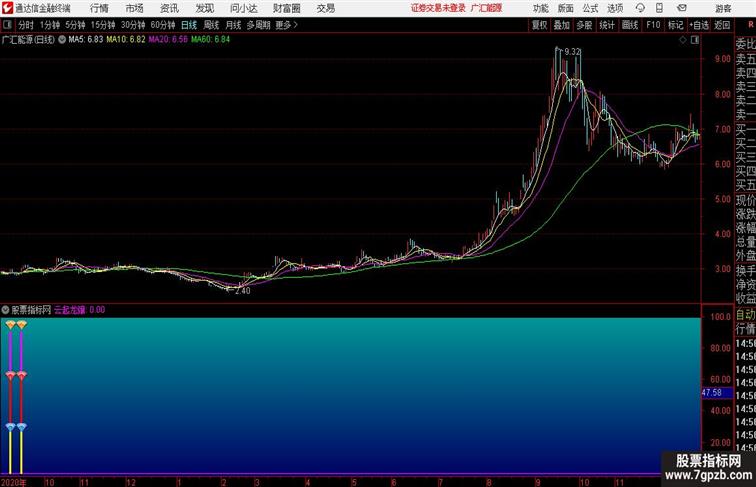Open the 选项 menu

coord(615,8)
